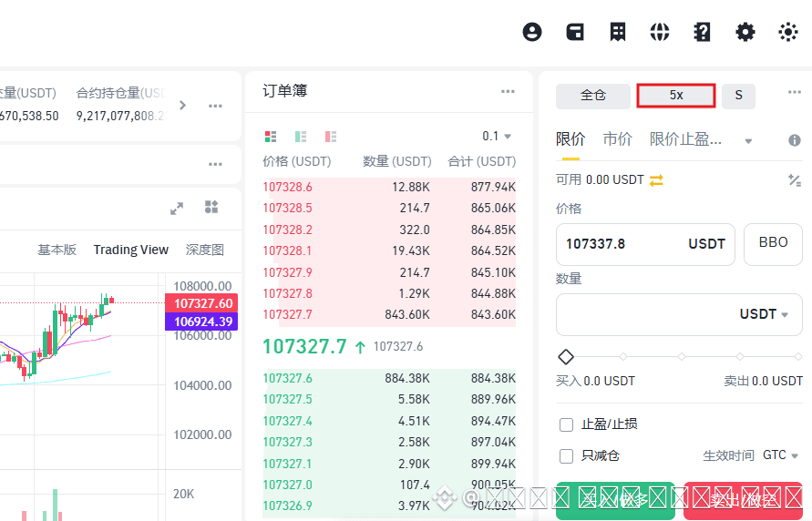This screenshot has width=812, height=521.
Task: Set quantity slider to the 50% midpoint marker
Action: (x=682, y=356)
